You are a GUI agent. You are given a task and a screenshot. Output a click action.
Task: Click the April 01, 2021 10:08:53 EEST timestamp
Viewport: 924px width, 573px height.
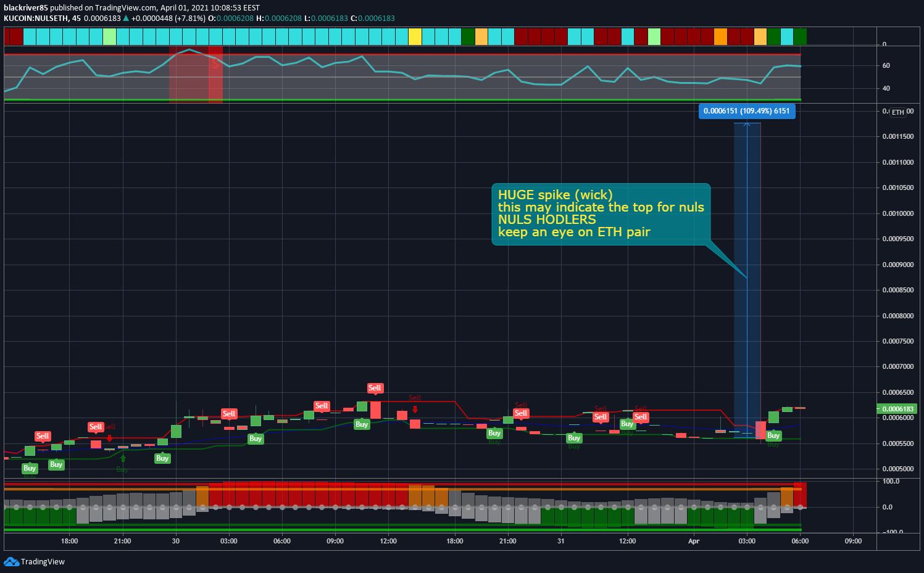click(x=210, y=8)
